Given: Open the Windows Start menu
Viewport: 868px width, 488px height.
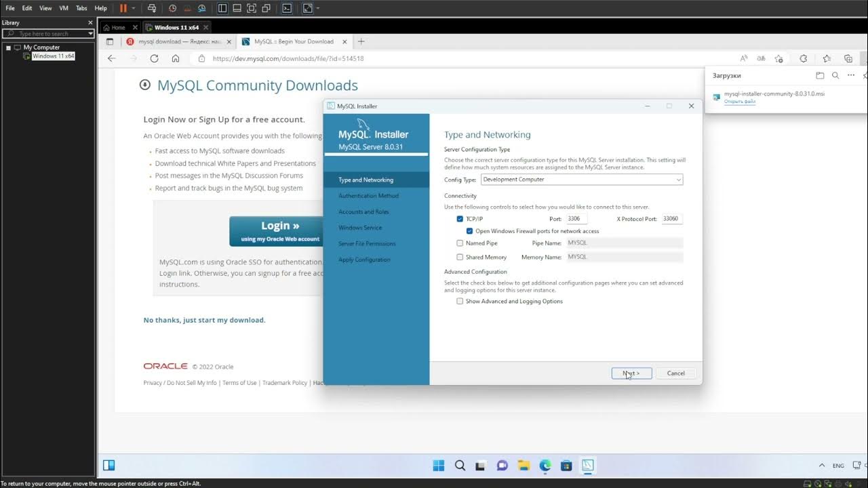Looking at the screenshot, I should point(439,465).
